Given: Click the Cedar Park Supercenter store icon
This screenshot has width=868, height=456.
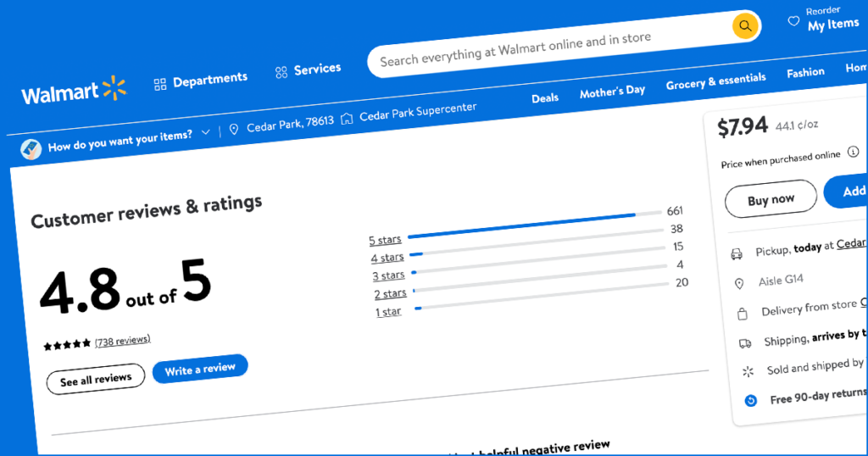Looking at the screenshot, I should 347,120.
